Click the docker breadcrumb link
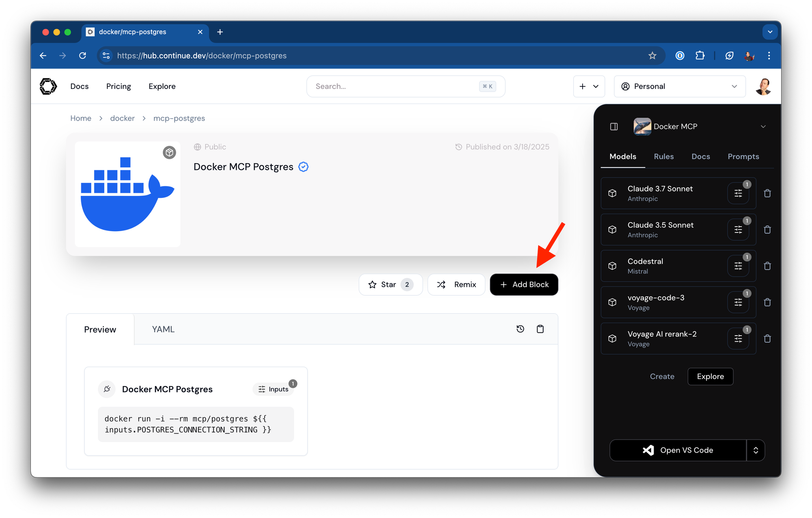Viewport: 812px width, 518px height. tap(122, 118)
